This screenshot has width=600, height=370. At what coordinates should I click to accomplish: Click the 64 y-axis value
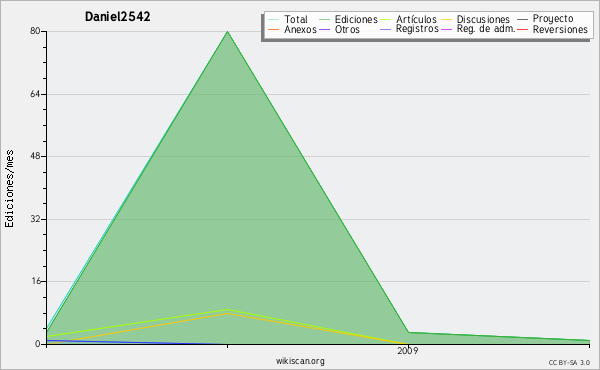click(35, 94)
